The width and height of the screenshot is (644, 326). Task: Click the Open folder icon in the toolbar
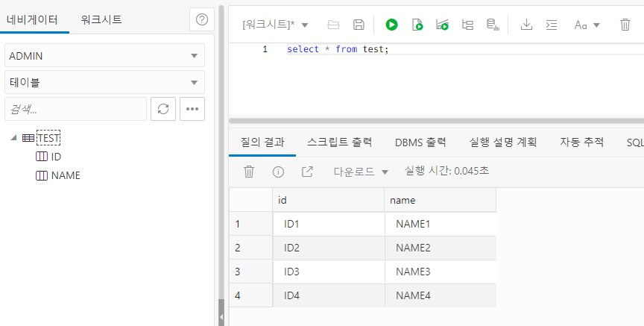click(x=333, y=25)
